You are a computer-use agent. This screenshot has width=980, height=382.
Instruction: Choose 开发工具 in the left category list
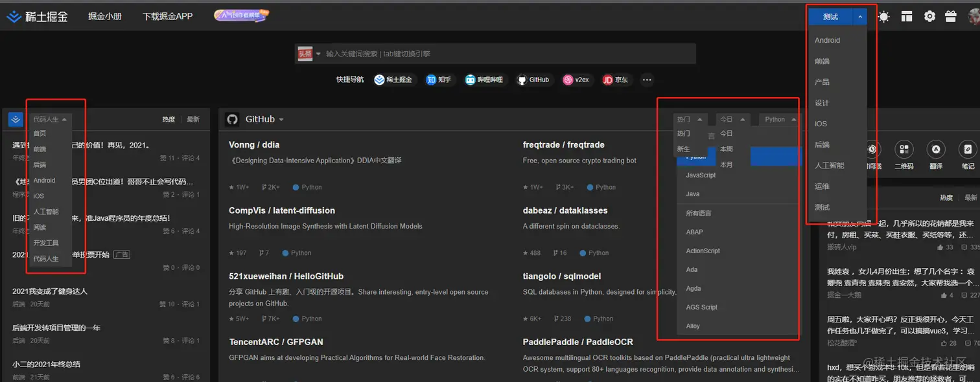tap(46, 243)
